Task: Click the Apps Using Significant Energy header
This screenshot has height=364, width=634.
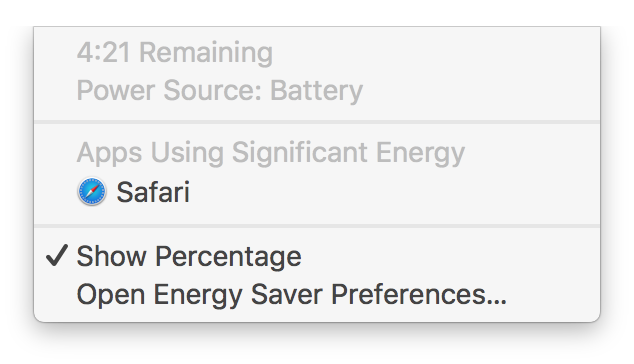Action: [x=271, y=153]
